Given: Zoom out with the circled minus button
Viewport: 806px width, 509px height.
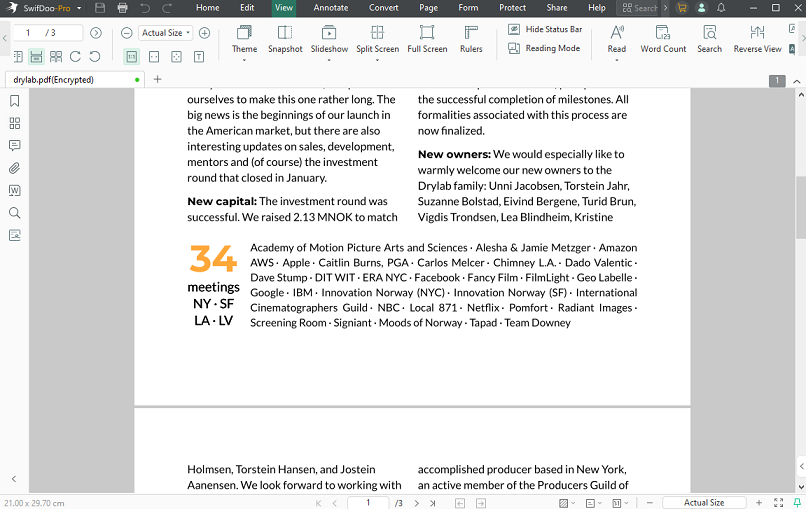Looking at the screenshot, I should pyautogui.click(x=126, y=33).
